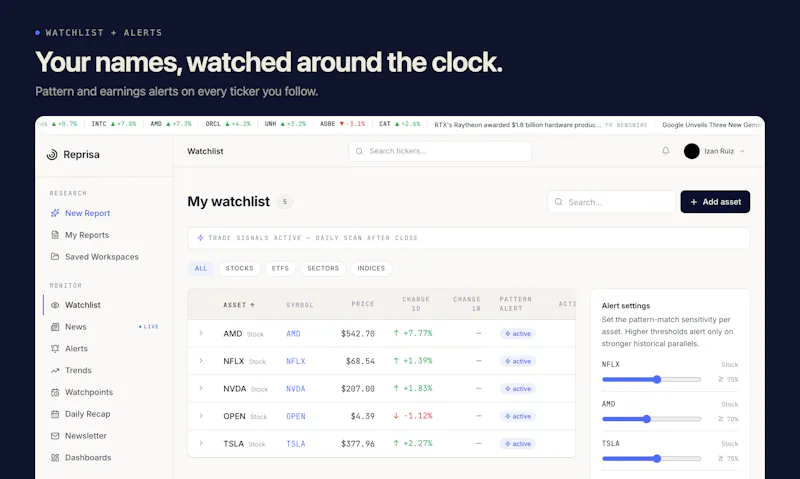The width and height of the screenshot is (800, 479).
Task: Adjust the AMD sensitivity slider
Action: click(652, 419)
